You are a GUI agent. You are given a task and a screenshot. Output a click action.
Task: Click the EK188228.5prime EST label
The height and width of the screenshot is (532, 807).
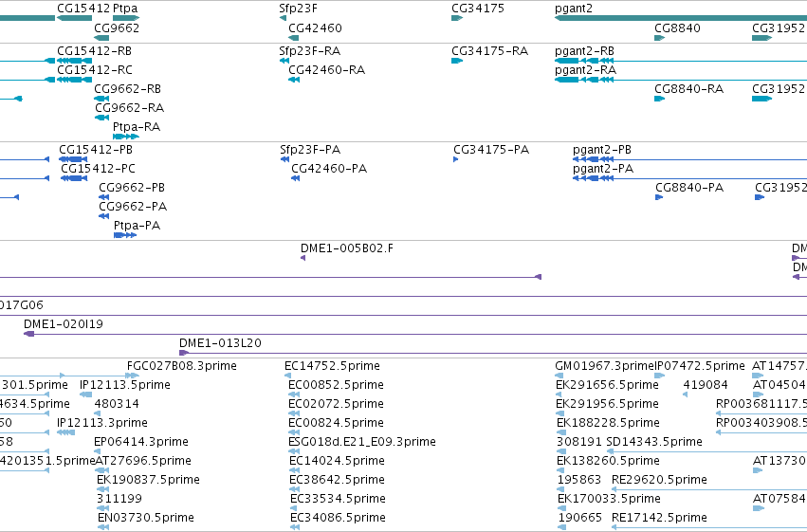609,423
